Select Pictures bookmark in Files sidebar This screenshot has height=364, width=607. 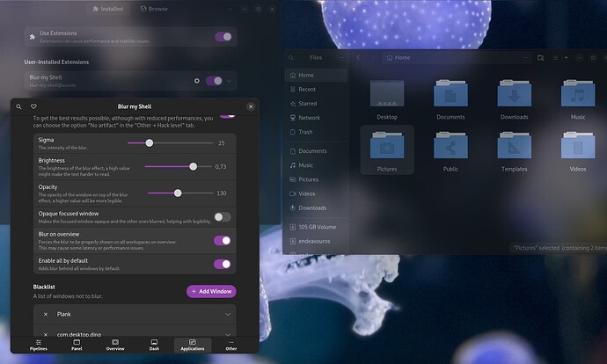click(x=316, y=179)
